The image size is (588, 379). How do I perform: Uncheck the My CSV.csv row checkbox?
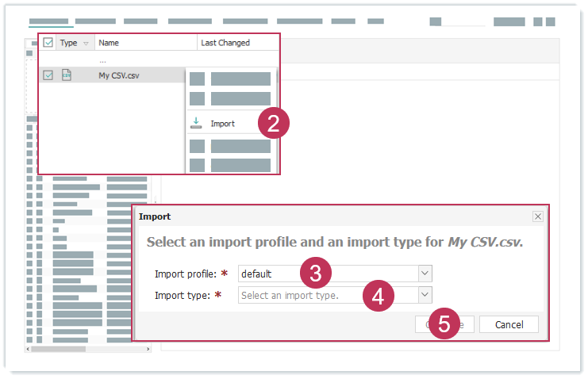48,75
